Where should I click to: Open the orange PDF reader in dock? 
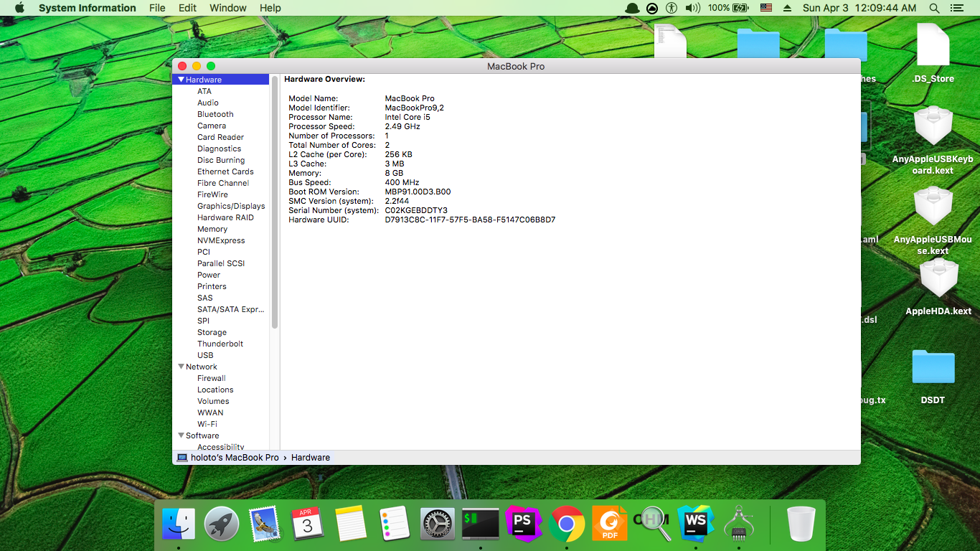[x=610, y=524]
